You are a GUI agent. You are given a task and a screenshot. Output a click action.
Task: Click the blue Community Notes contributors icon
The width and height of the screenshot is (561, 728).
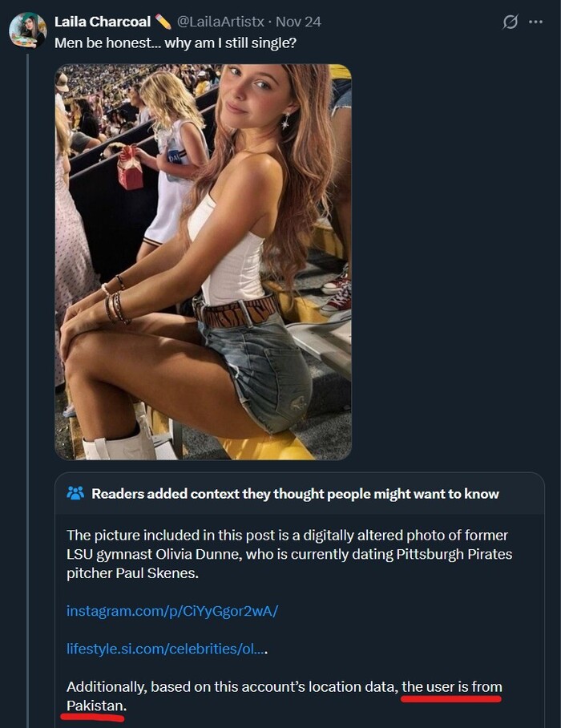pyautogui.click(x=75, y=493)
